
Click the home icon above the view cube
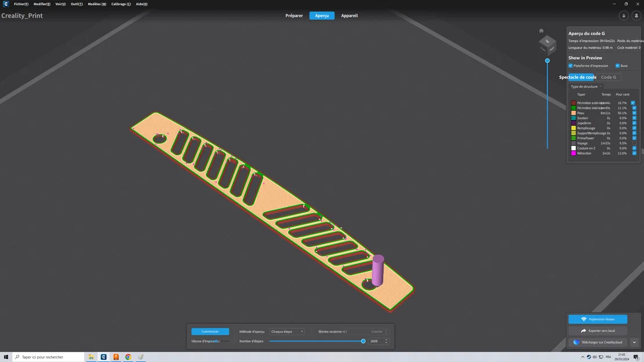click(x=541, y=30)
